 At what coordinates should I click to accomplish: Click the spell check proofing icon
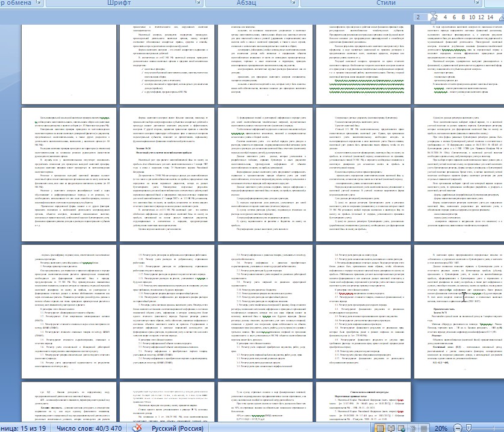pyautogui.click(x=137, y=428)
